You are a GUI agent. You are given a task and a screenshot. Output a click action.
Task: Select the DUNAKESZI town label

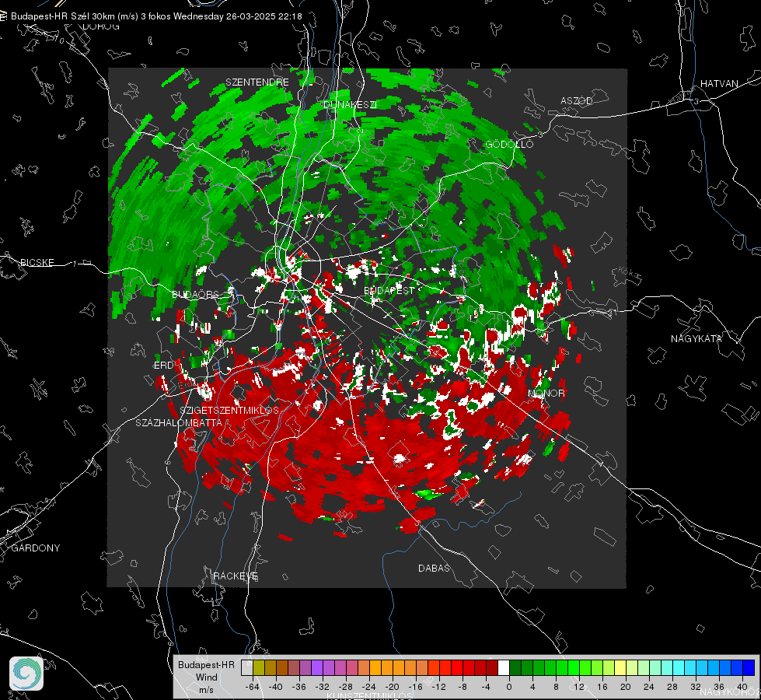(x=350, y=104)
